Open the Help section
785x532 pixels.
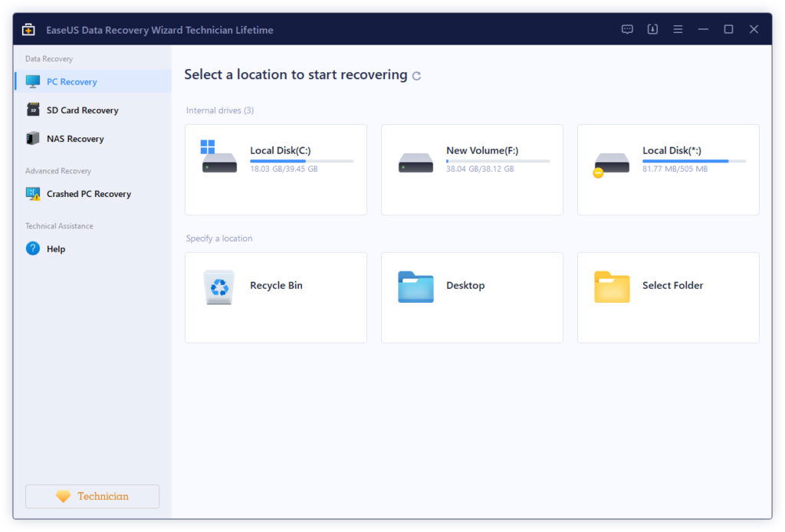(93, 248)
